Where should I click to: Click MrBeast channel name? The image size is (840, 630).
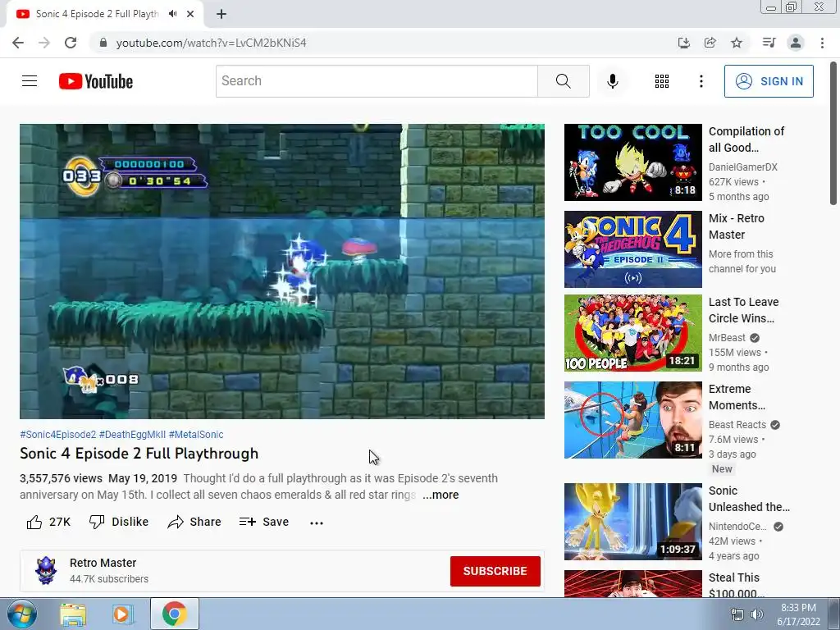point(727,338)
